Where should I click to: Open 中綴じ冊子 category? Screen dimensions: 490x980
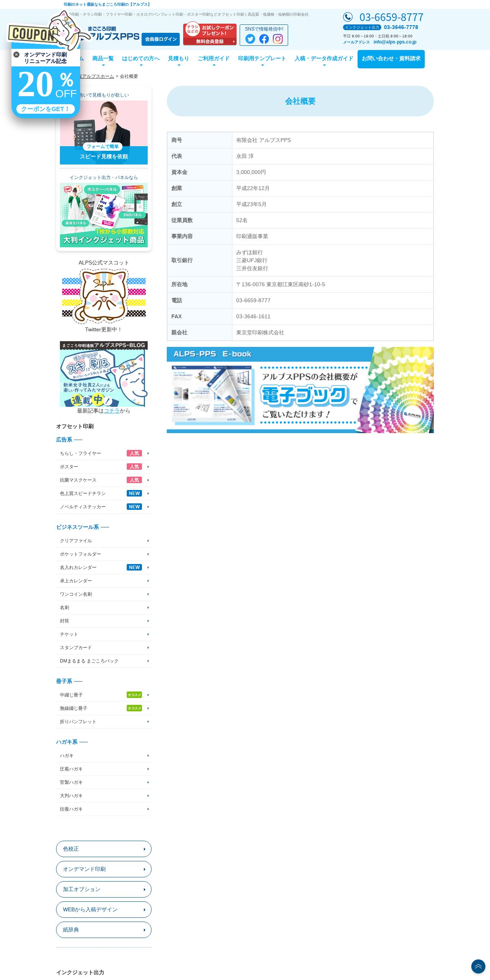pyautogui.click(x=104, y=695)
